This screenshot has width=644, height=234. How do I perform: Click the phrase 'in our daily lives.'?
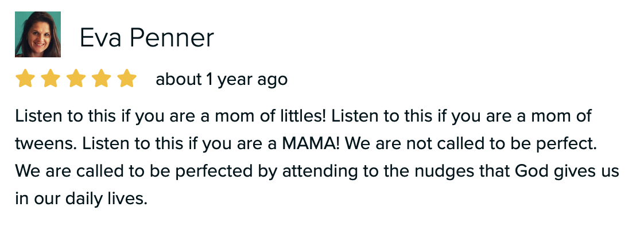coord(81,199)
